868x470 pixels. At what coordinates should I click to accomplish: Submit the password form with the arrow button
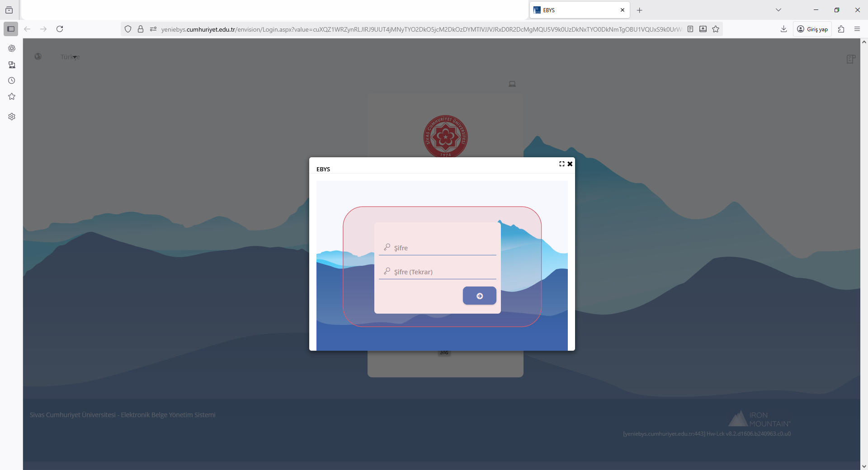click(x=479, y=296)
